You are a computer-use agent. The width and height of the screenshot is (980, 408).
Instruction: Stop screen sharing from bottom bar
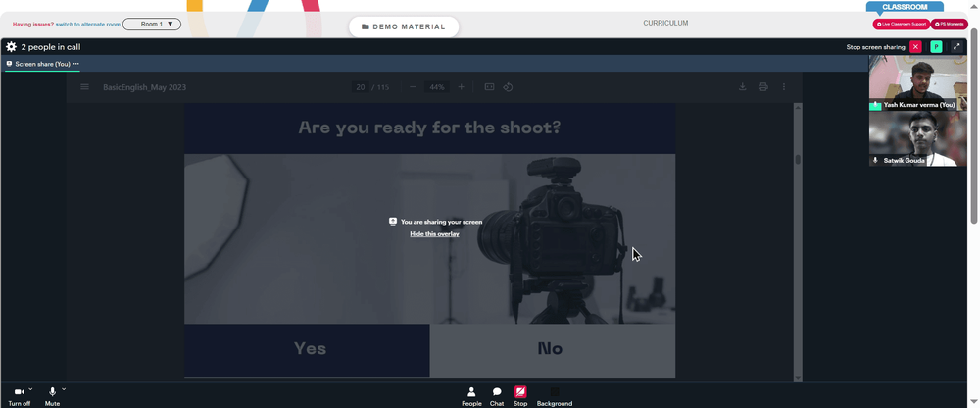tap(520, 397)
